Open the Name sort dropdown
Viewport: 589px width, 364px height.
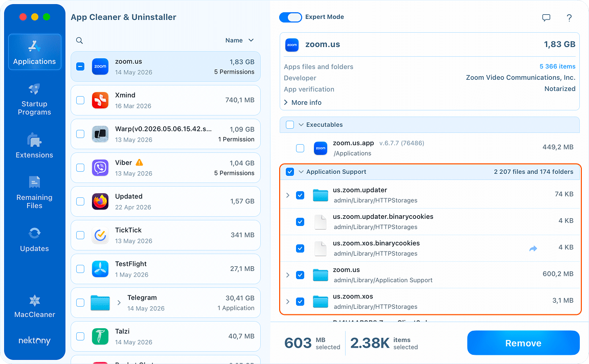(x=240, y=40)
